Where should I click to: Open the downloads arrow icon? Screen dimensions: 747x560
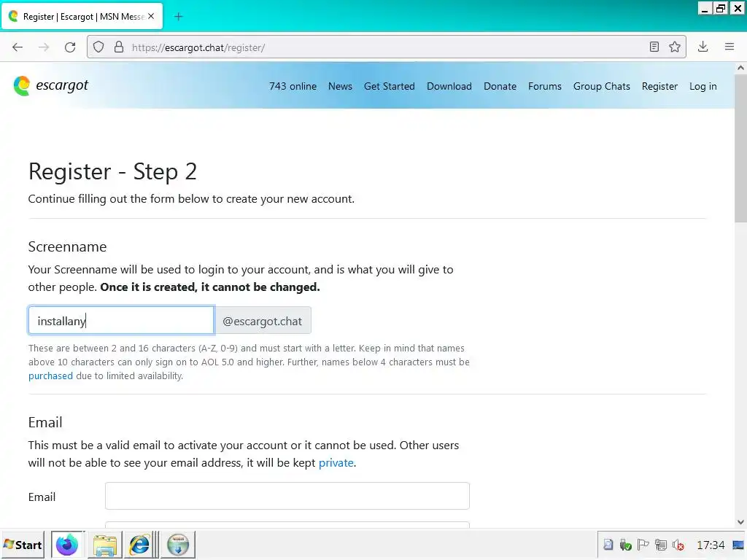click(x=703, y=47)
